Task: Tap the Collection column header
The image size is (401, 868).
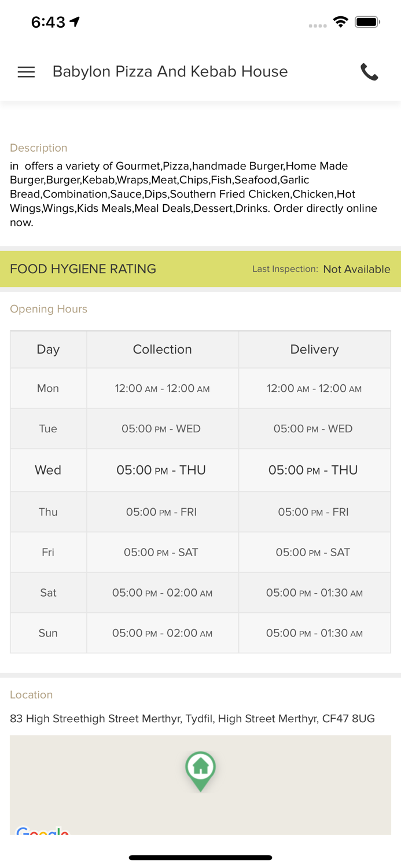Action: 163,350
